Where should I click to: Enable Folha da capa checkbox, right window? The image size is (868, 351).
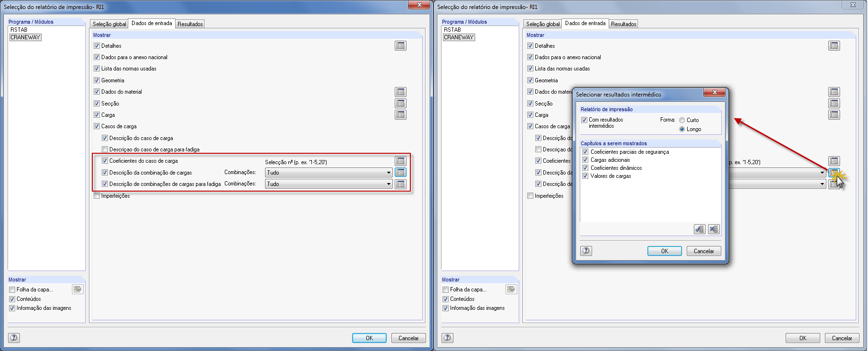[x=445, y=290]
